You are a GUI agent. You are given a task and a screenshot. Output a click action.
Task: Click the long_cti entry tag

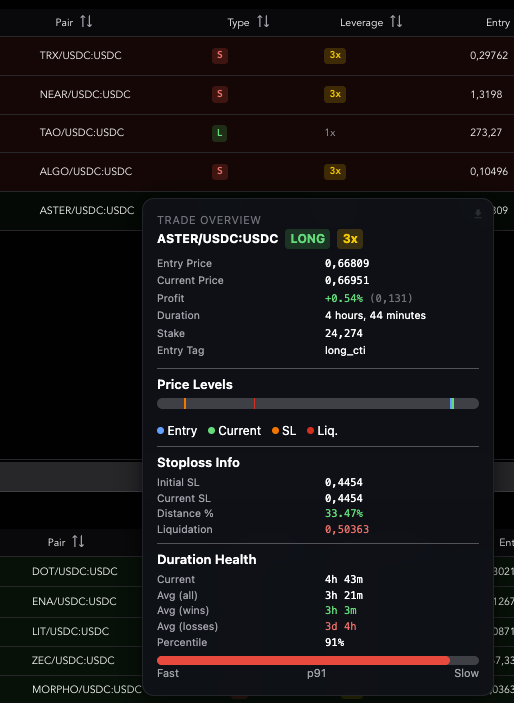pyautogui.click(x=345, y=351)
